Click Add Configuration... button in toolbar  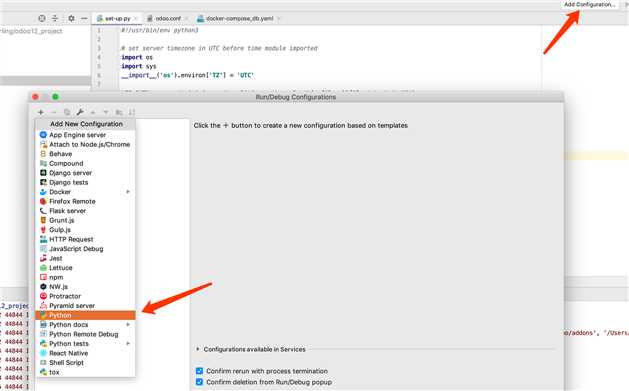(589, 4)
